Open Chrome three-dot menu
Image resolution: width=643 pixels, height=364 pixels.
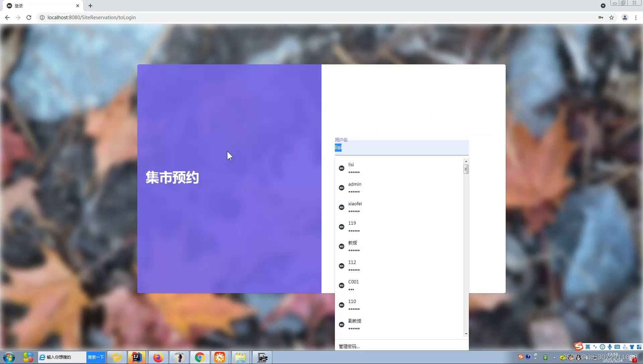pyautogui.click(x=636, y=17)
